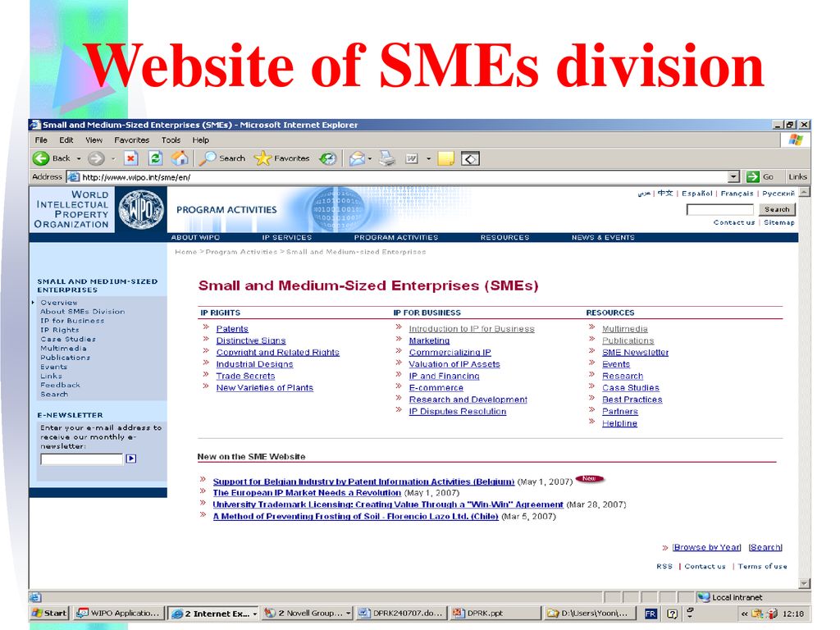
Task: Open the Mail envelope toolbar icon
Action: click(357, 158)
